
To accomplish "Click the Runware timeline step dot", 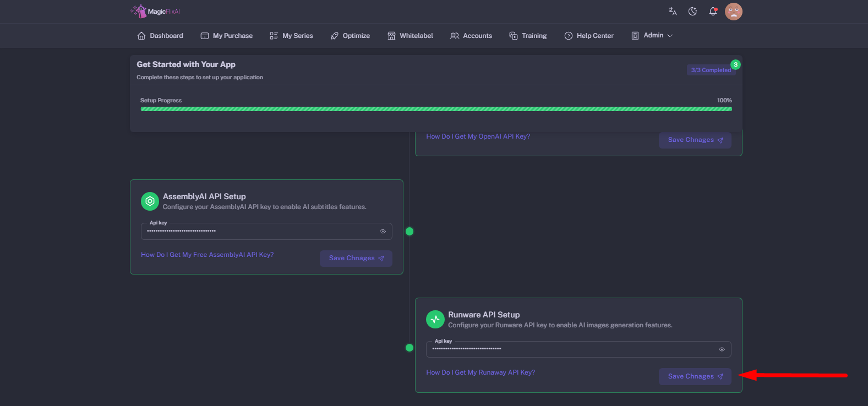I will coord(410,348).
